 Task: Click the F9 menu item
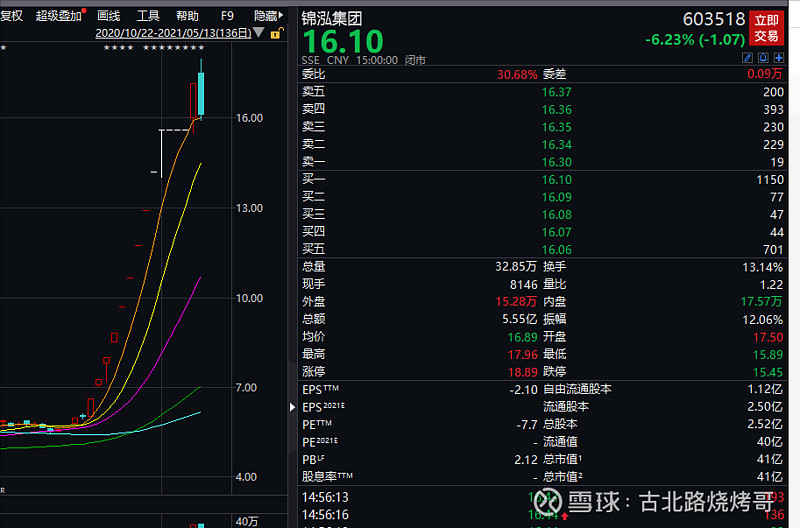click(x=227, y=16)
